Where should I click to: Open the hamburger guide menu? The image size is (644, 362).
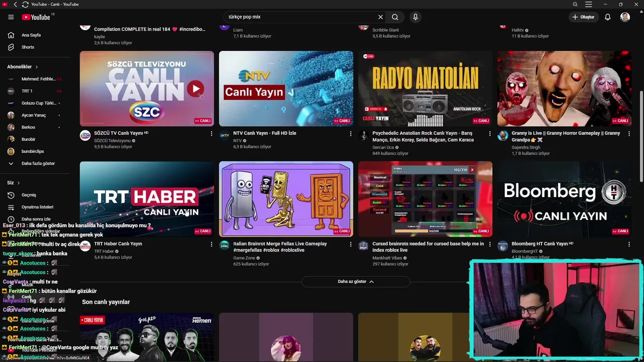[x=11, y=17]
